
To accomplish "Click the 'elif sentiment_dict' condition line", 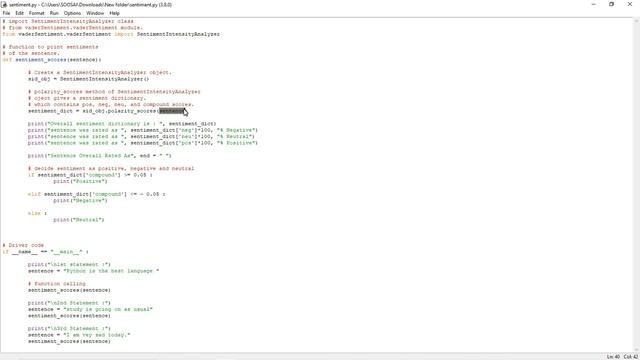I will click(x=97, y=194).
